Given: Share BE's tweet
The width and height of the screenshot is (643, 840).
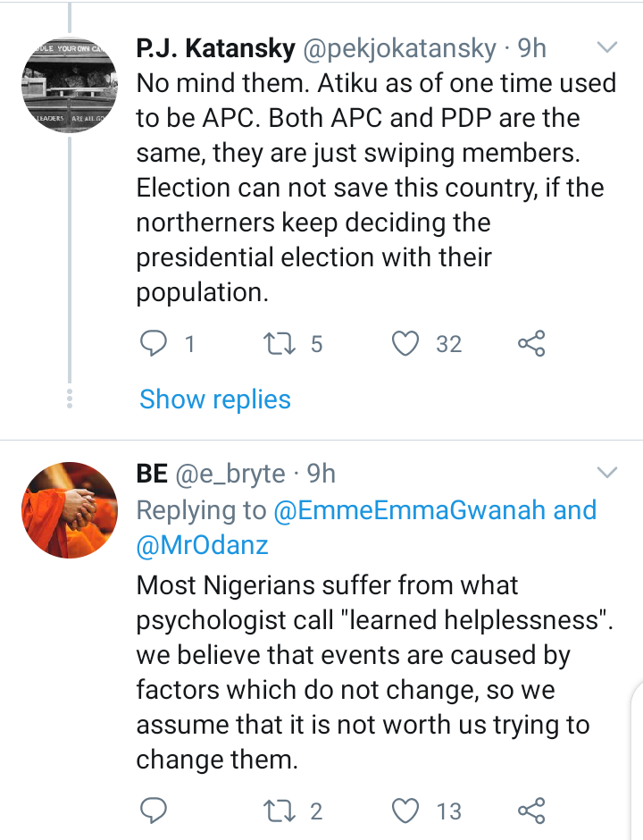Looking at the screenshot, I should [x=531, y=810].
